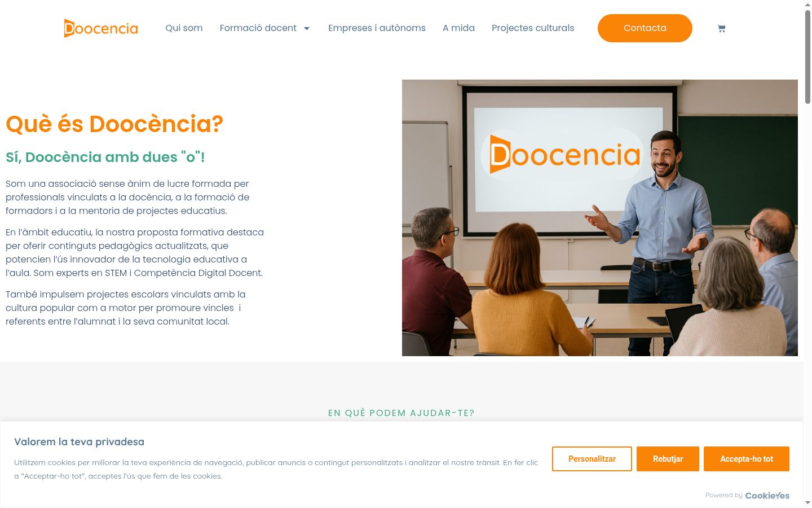Click paragraph starting "També impulsem projectes escolars"
812x508 pixels.
(x=126, y=308)
